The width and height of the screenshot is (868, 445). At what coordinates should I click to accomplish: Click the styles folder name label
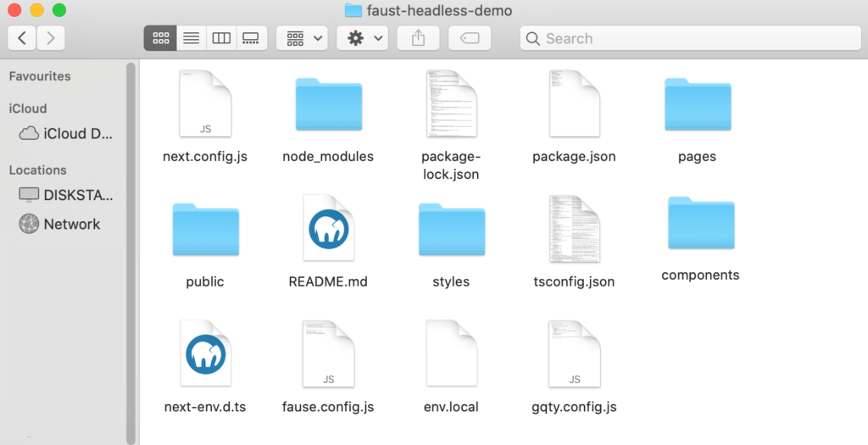pyautogui.click(x=451, y=281)
